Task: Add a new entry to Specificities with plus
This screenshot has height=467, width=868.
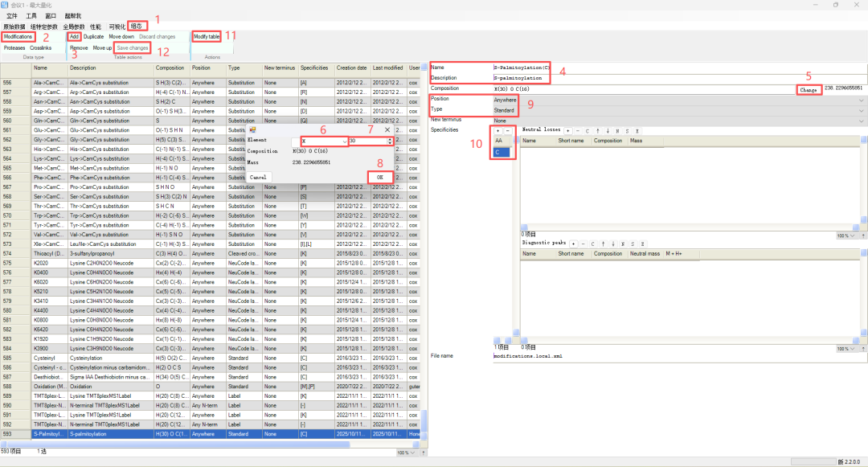Action: click(497, 131)
